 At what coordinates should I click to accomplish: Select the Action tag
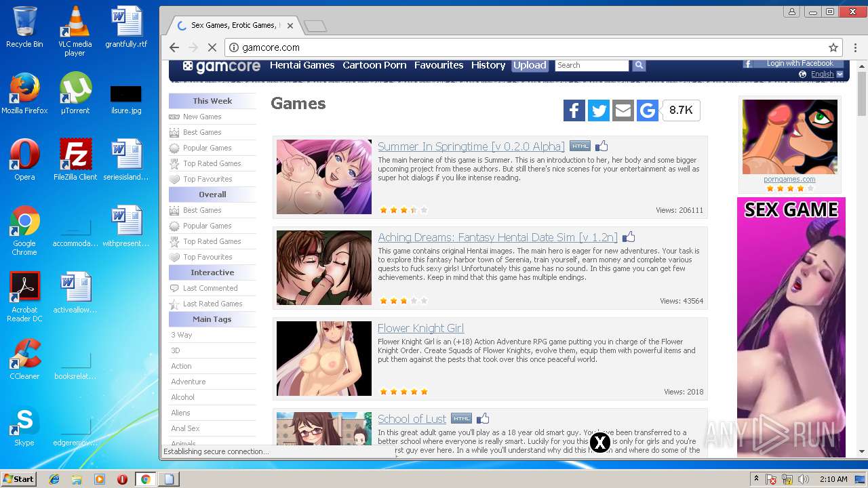point(181,366)
